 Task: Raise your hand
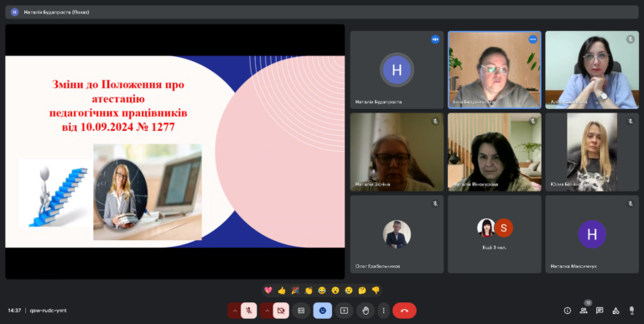366,311
